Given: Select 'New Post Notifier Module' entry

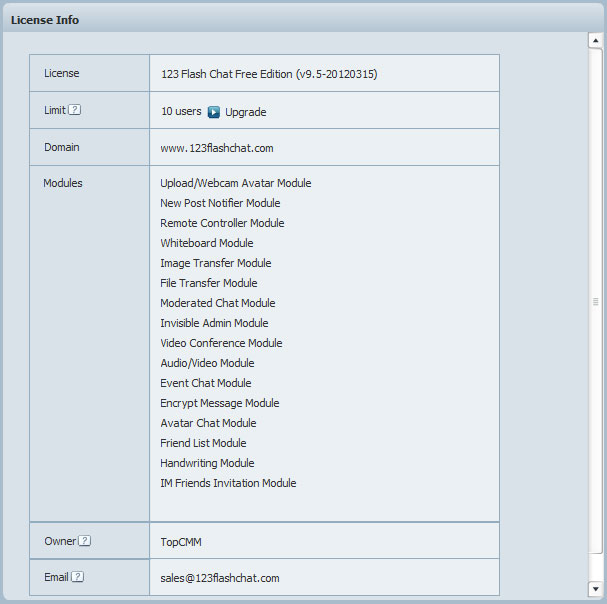Looking at the screenshot, I should [x=220, y=203].
